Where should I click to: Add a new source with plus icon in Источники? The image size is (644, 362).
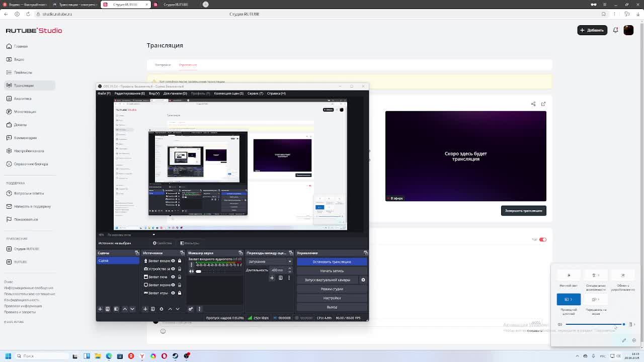click(x=145, y=309)
